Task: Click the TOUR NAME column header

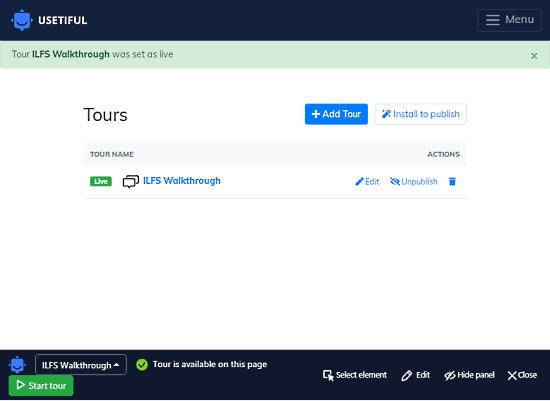Action: pos(112,154)
